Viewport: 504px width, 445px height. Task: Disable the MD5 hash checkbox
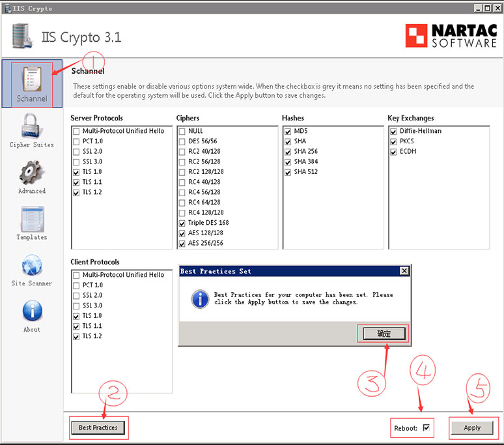[x=288, y=131]
